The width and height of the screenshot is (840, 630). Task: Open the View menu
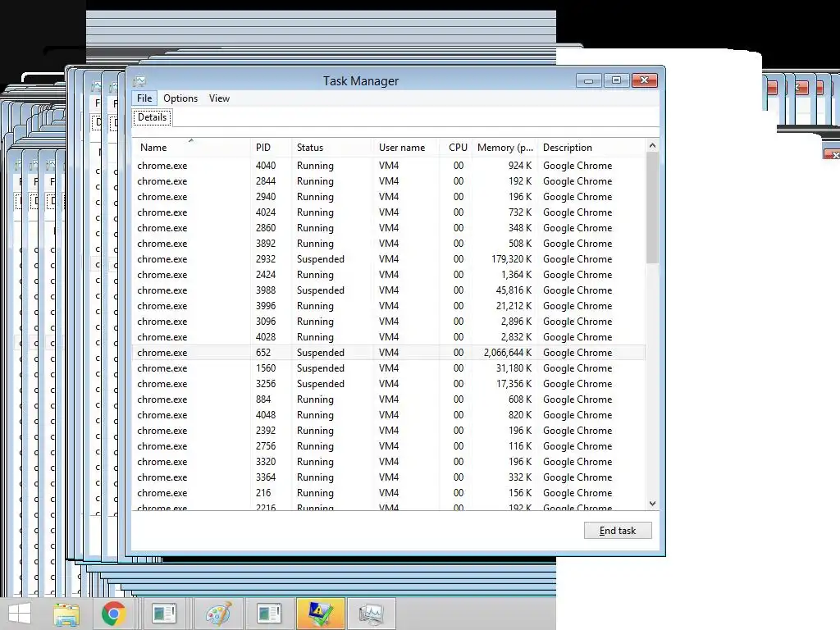(x=219, y=98)
